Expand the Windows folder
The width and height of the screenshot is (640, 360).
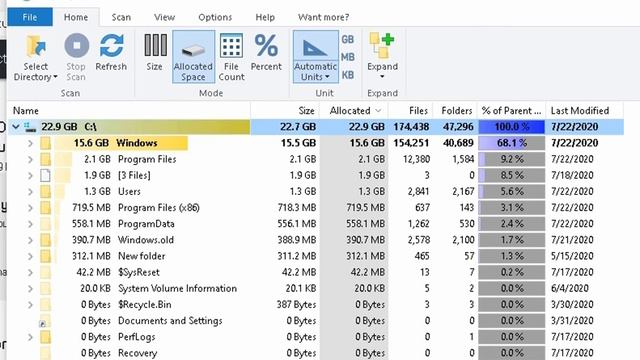coord(30,143)
